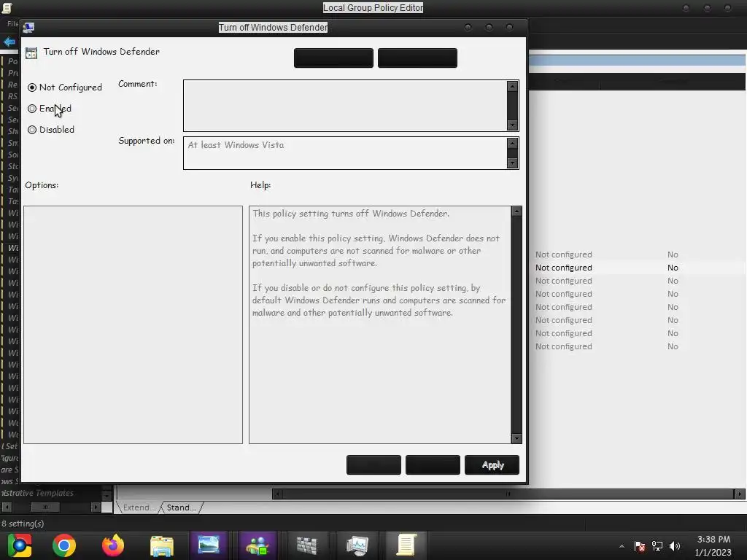Click the Group Policy scroll icon in the taskbar

pyautogui.click(x=406, y=545)
